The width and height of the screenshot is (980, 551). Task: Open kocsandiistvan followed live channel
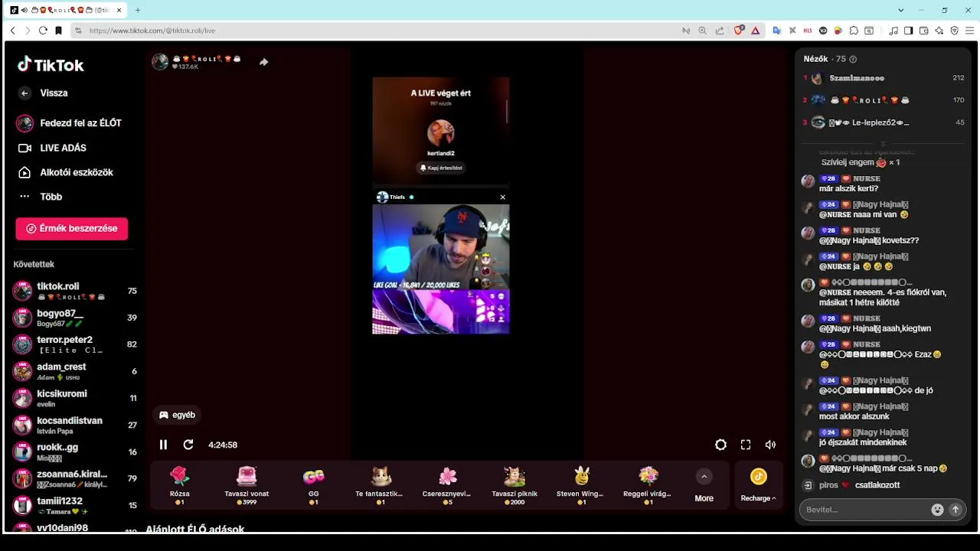(x=74, y=425)
